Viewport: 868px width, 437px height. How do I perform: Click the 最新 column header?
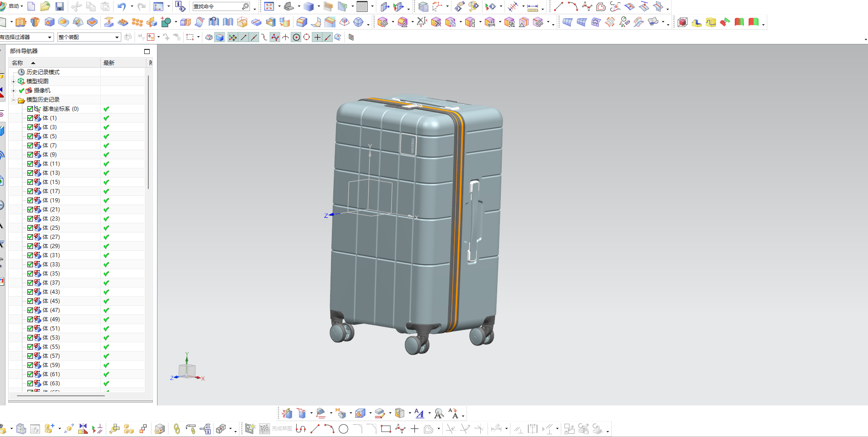point(124,63)
